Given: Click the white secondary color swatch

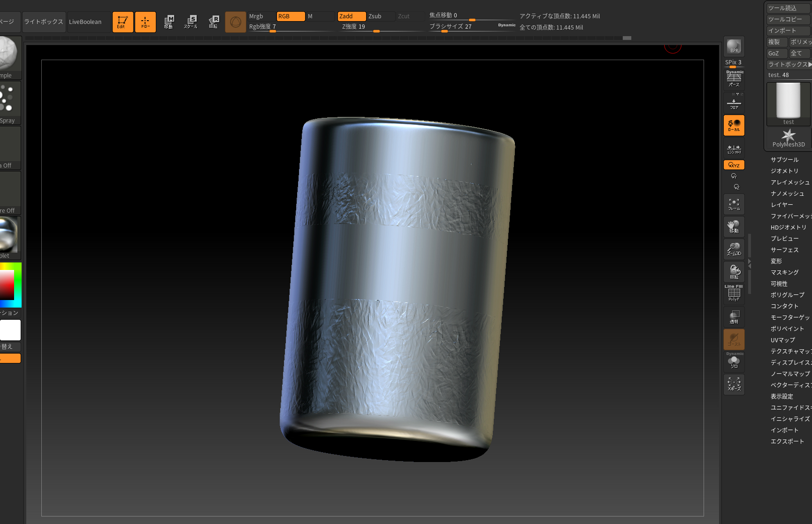Looking at the screenshot, I should coord(10,330).
